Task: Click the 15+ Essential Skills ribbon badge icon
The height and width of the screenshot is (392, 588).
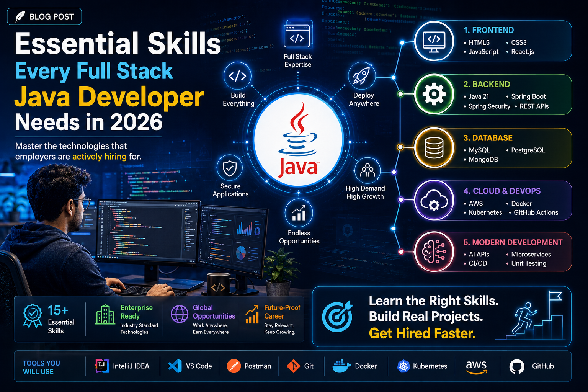Action: (33, 316)
